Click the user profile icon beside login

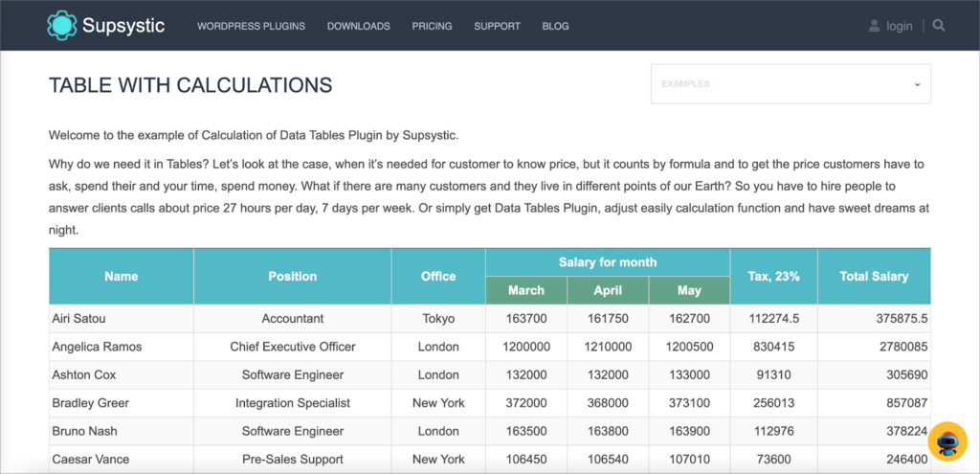(875, 26)
